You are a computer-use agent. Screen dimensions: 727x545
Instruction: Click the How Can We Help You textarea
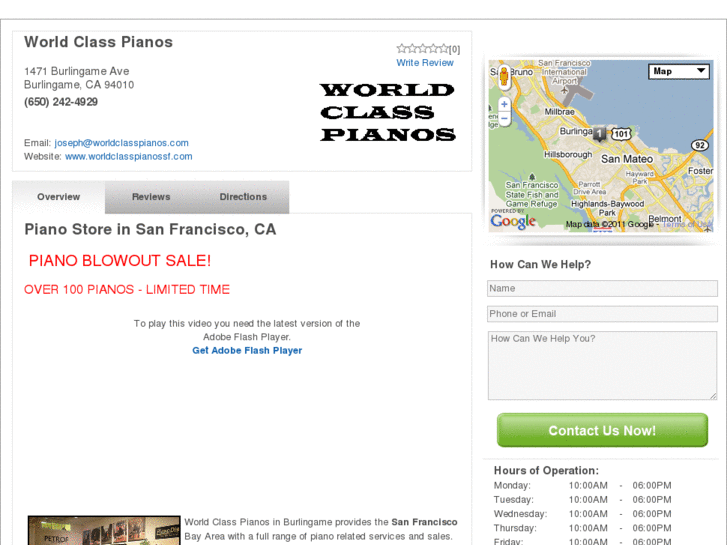pyautogui.click(x=602, y=365)
